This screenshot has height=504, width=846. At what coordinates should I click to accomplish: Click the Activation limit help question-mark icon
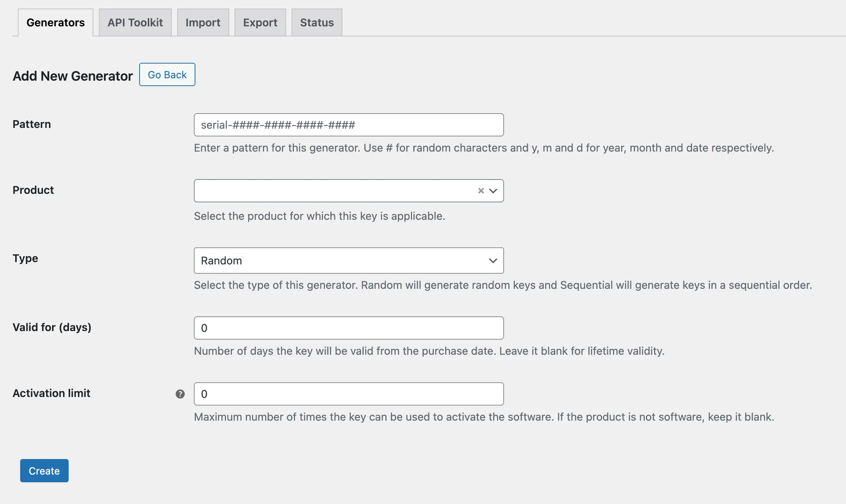(180, 394)
